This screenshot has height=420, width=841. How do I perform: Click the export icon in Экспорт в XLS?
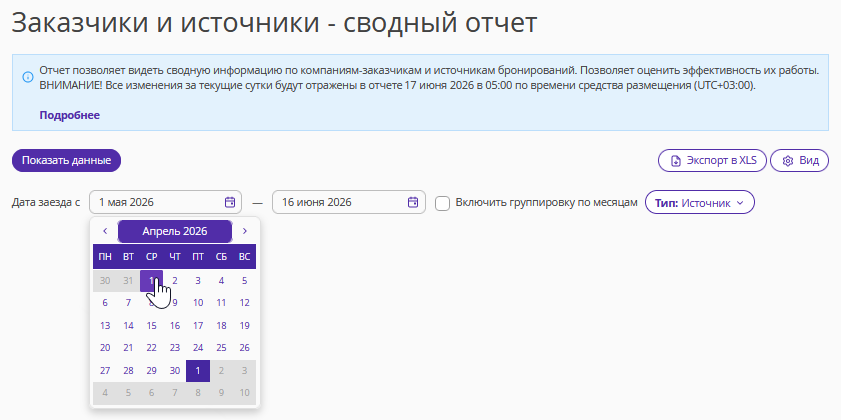[676, 160]
